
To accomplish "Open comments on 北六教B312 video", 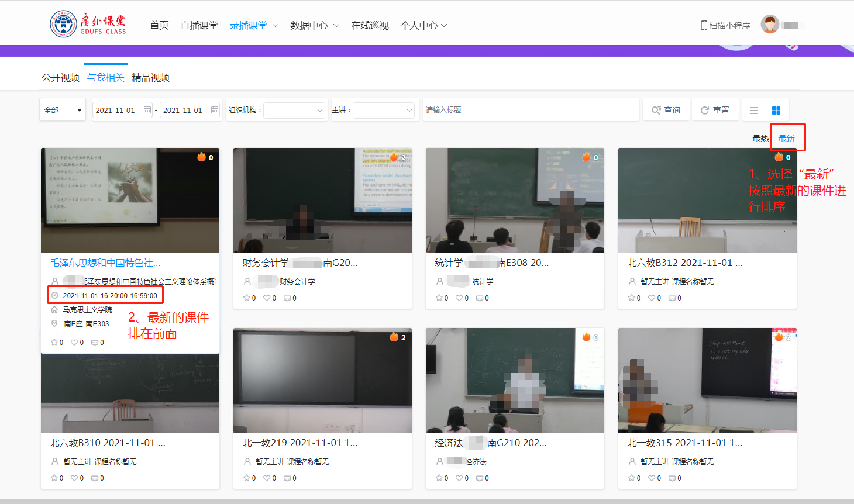I will coord(672,298).
